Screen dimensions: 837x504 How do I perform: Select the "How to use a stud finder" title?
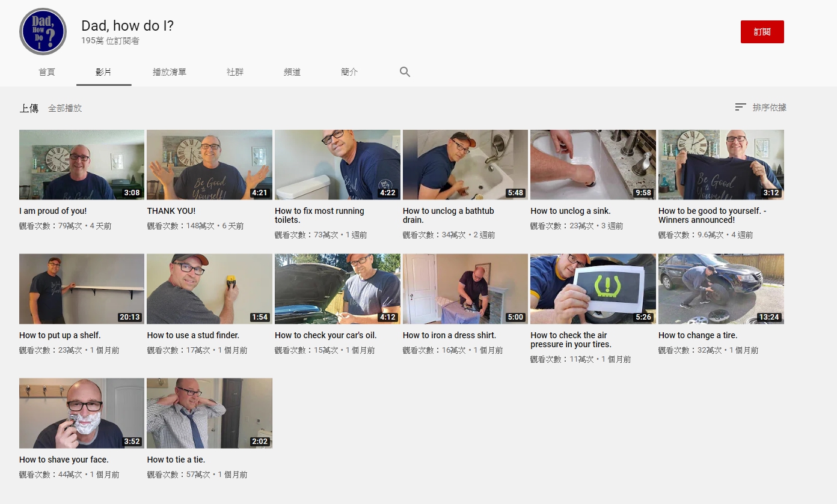(193, 335)
